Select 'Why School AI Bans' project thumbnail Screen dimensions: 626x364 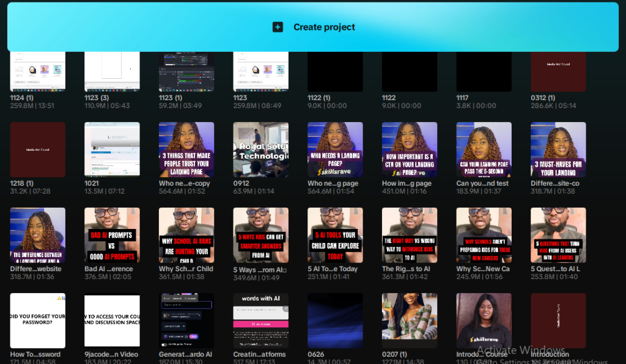[x=186, y=235]
